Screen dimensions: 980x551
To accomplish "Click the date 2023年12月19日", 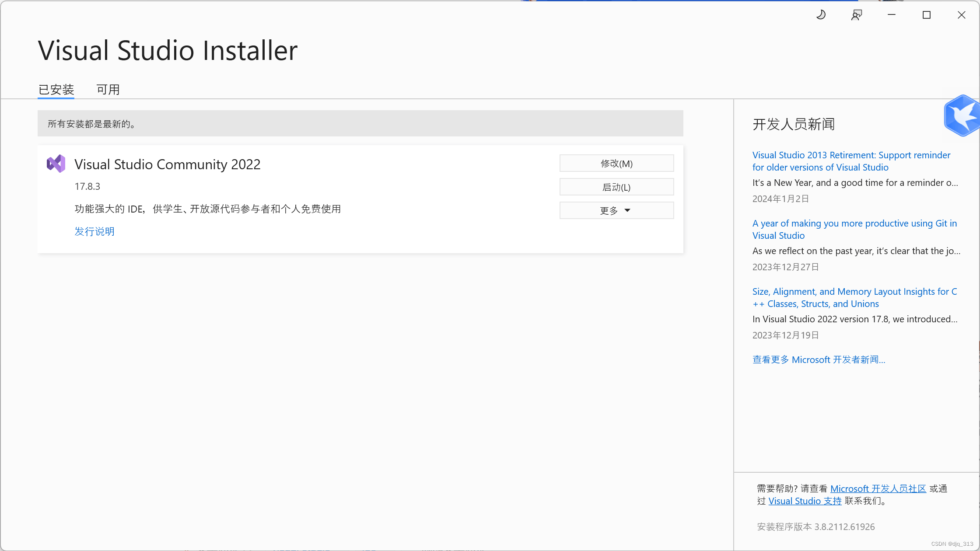I will point(785,335).
